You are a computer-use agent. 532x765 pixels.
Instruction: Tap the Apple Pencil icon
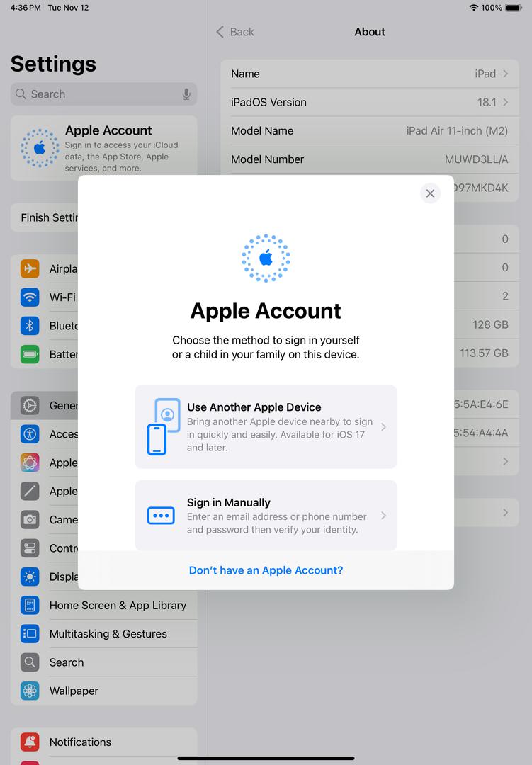(30, 491)
